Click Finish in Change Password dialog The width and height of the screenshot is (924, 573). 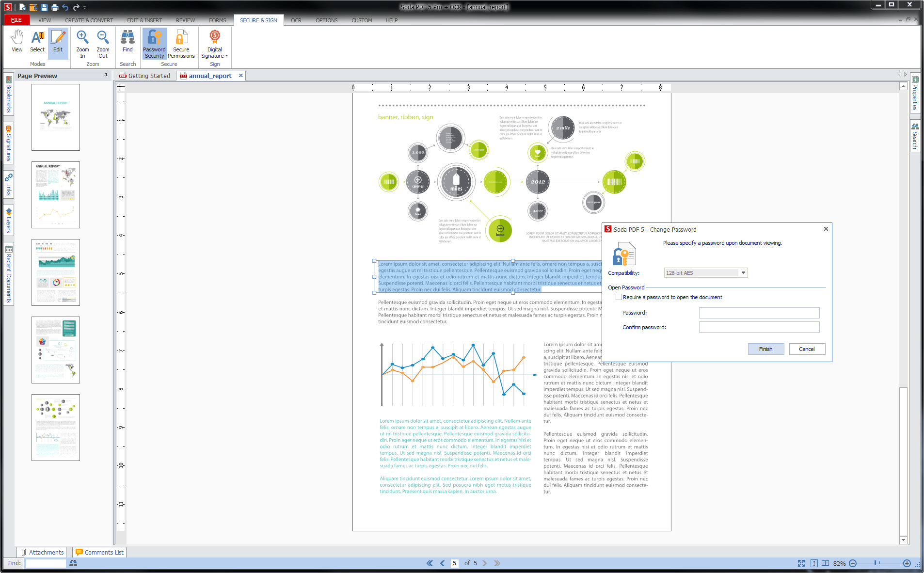[x=765, y=349]
